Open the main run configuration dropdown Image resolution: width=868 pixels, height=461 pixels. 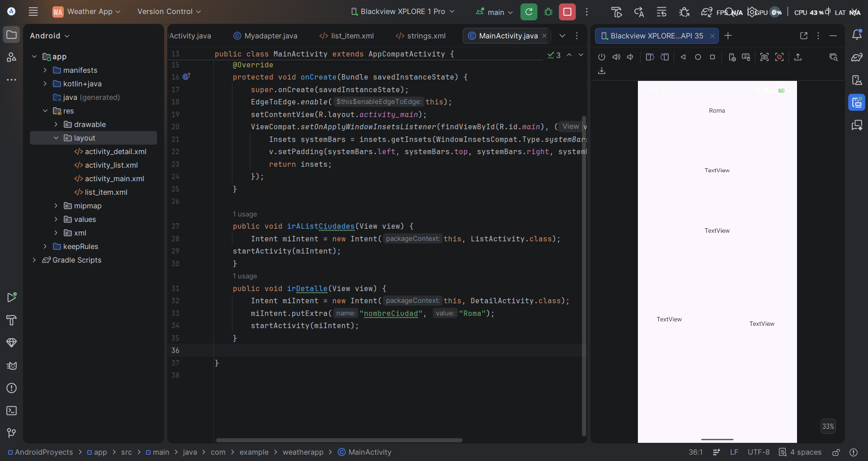[x=494, y=12]
